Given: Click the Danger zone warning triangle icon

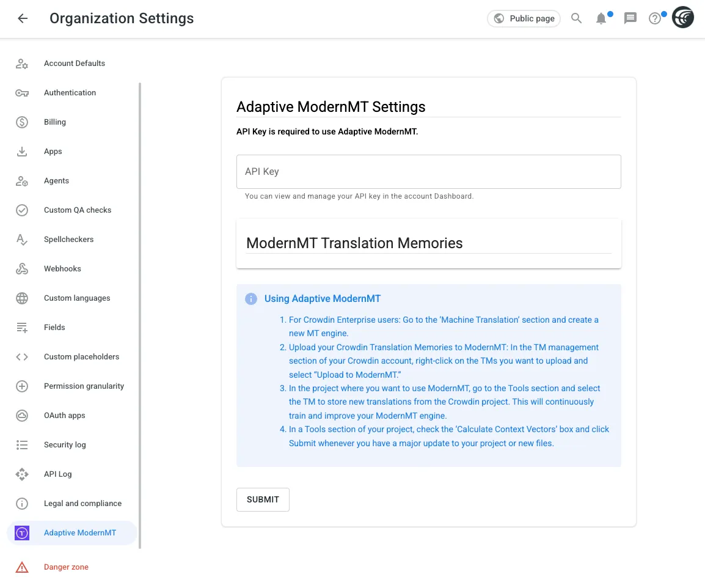Looking at the screenshot, I should (22, 567).
